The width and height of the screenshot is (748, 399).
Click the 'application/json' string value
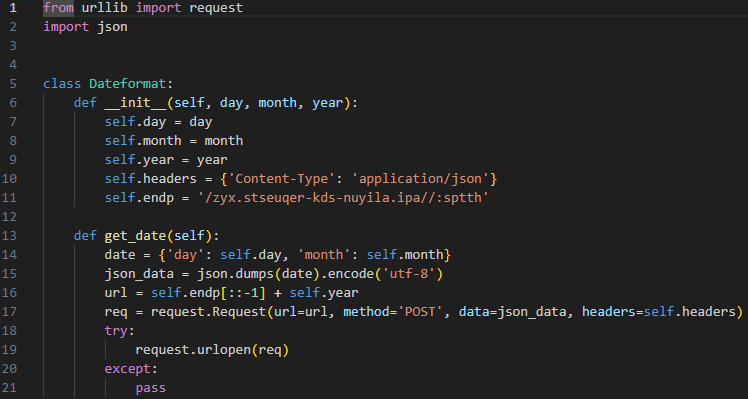coord(420,178)
